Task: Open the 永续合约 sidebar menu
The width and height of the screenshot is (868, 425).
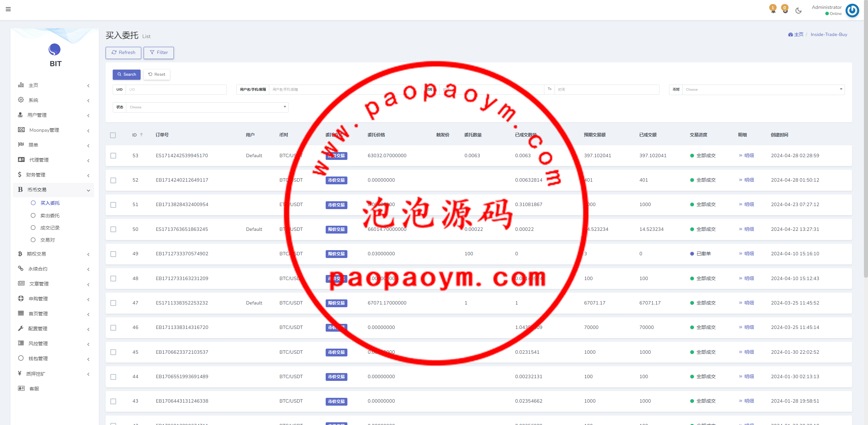Action: coord(54,269)
